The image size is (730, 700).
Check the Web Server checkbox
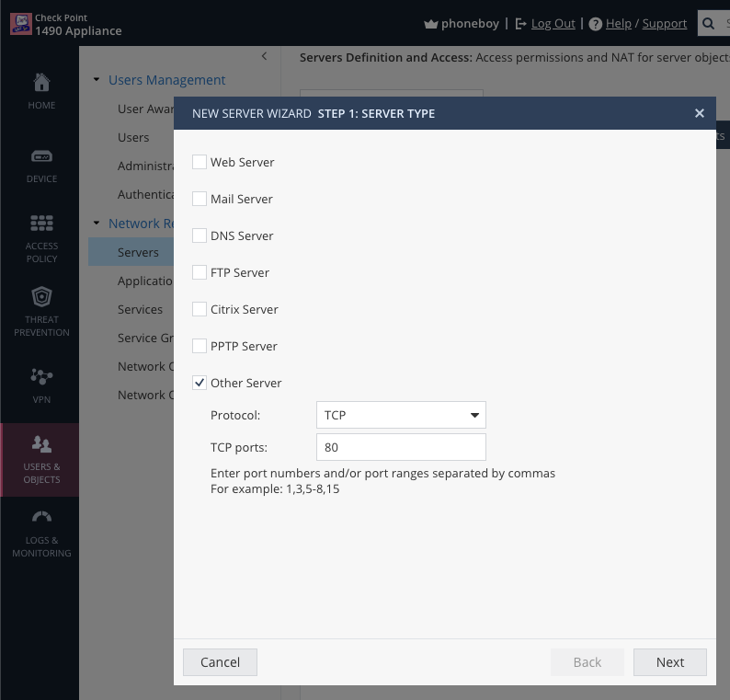(x=200, y=162)
